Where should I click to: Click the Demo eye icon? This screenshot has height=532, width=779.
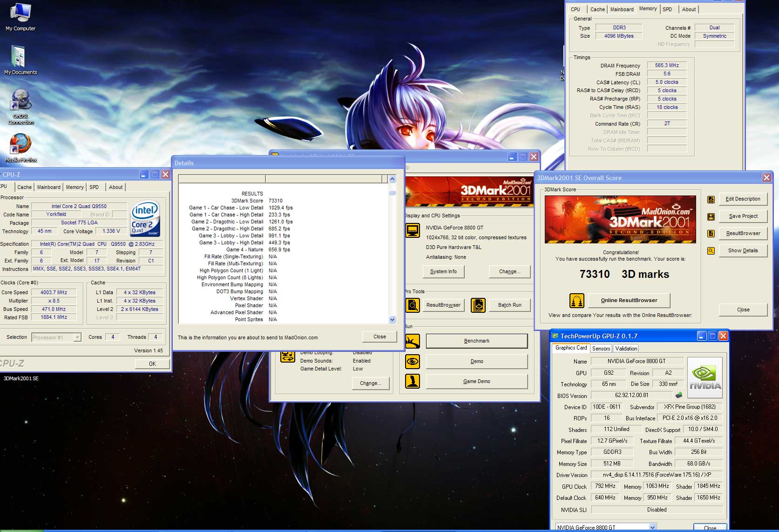413,362
